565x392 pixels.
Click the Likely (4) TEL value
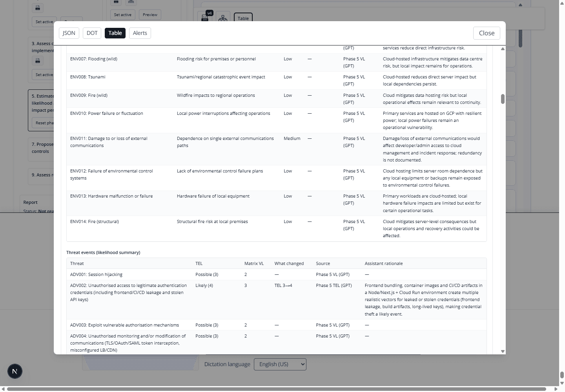pyautogui.click(x=204, y=285)
